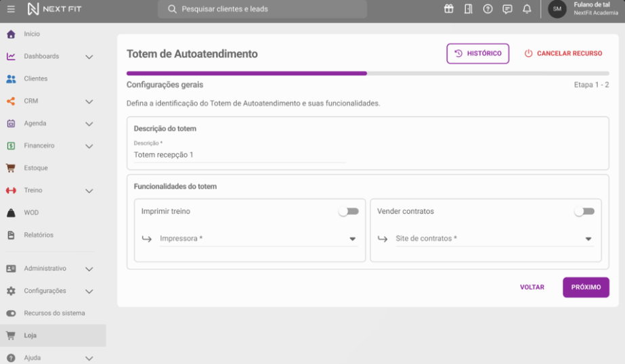The image size is (625, 364).
Task: Go to Início in sidebar
Action: pyautogui.click(x=53, y=35)
